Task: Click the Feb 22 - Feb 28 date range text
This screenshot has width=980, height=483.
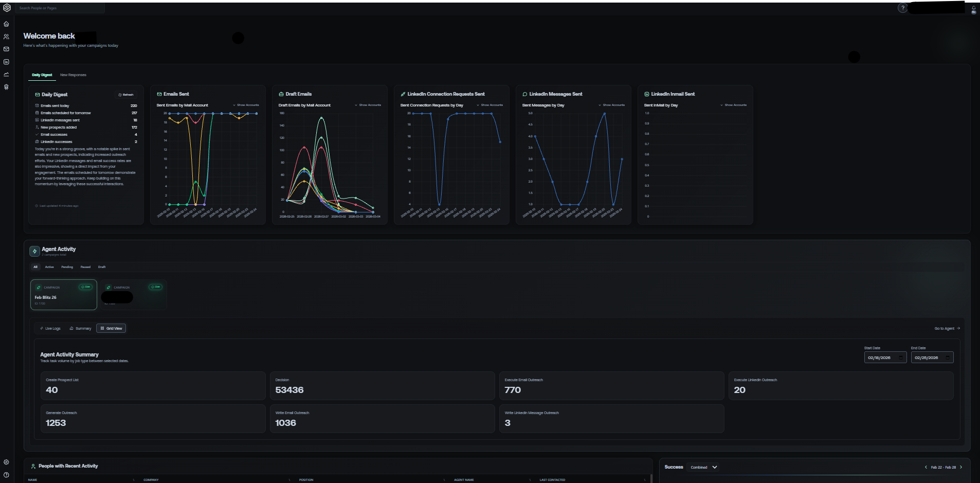Action: point(943,467)
